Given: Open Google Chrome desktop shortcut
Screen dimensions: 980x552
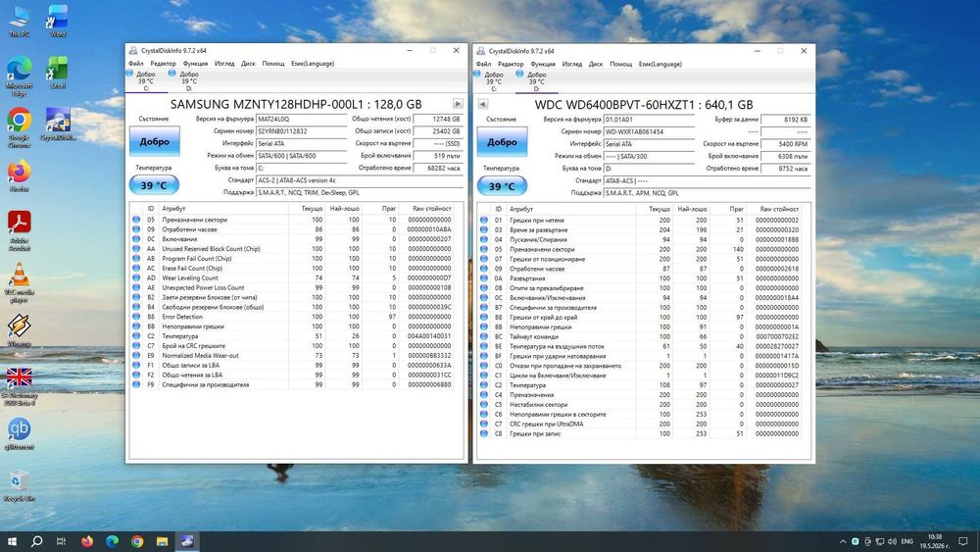Looking at the screenshot, I should coord(19,127).
